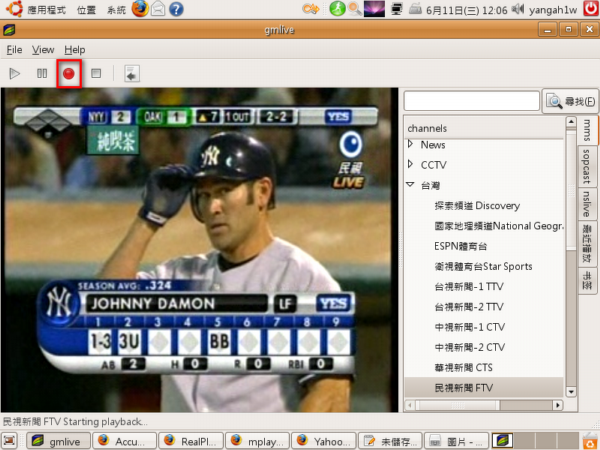Switch to the mms tab
Viewport: 600px width, 450px height.
pyautogui.click(x=587, y=130)
